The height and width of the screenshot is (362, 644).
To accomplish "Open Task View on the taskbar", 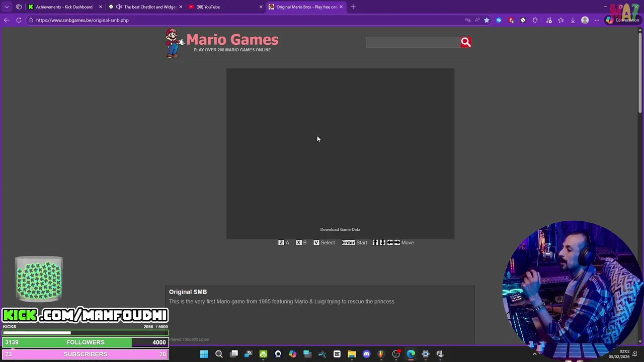I will [x=233, y=354].
